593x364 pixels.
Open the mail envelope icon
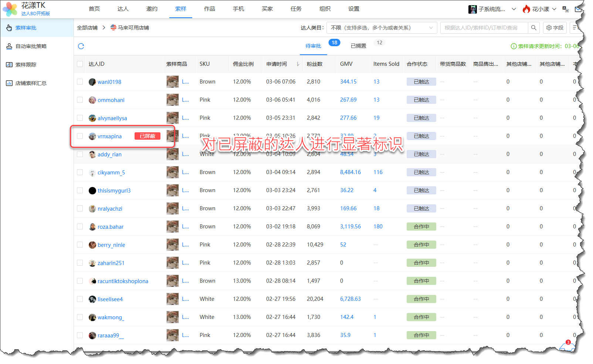[578, 9]
